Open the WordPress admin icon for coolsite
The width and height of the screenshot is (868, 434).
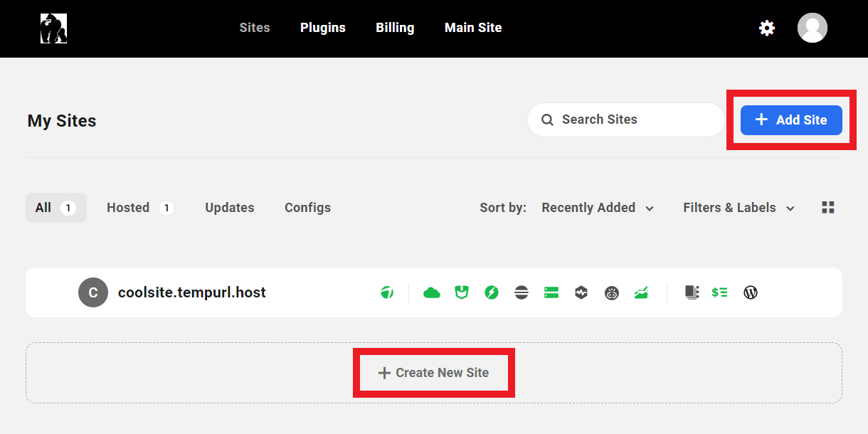click(x=750, y=292)
